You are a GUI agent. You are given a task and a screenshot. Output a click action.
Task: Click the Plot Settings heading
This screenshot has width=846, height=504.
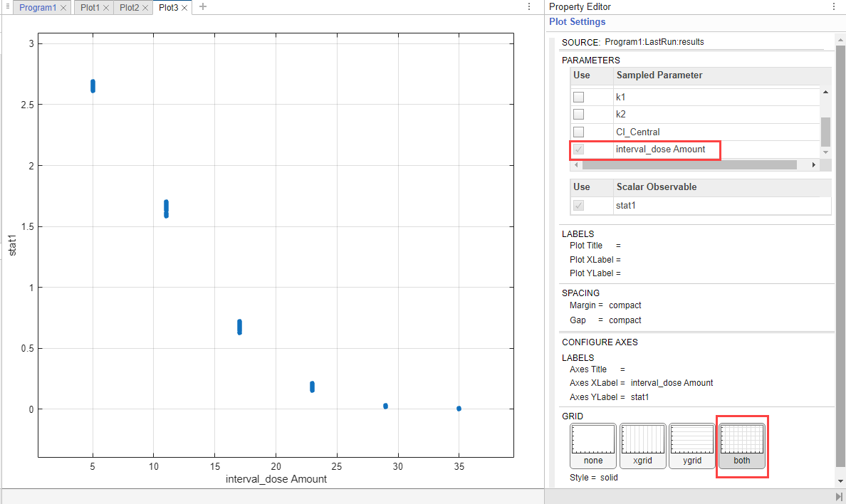pos(578,21)
